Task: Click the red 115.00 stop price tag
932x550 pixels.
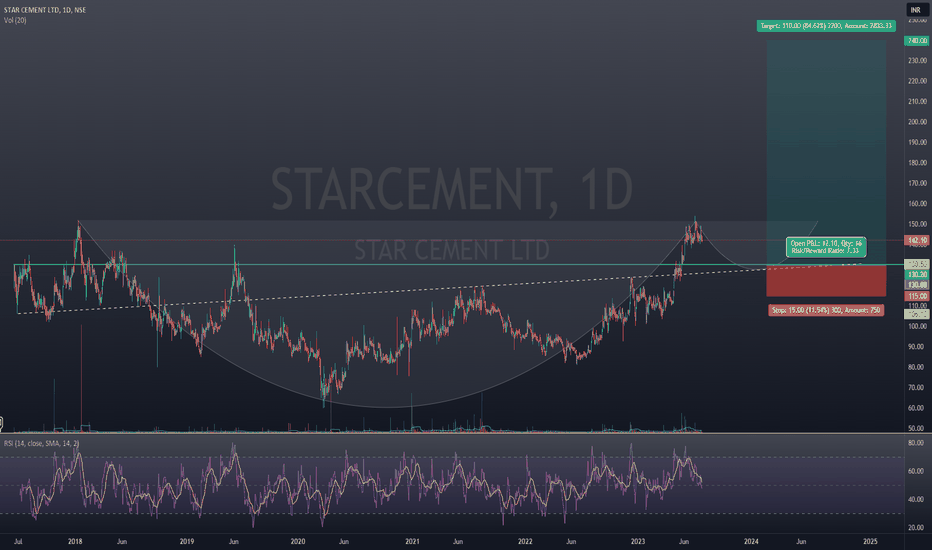Action: pyautogui.click(x=917, y=296)
